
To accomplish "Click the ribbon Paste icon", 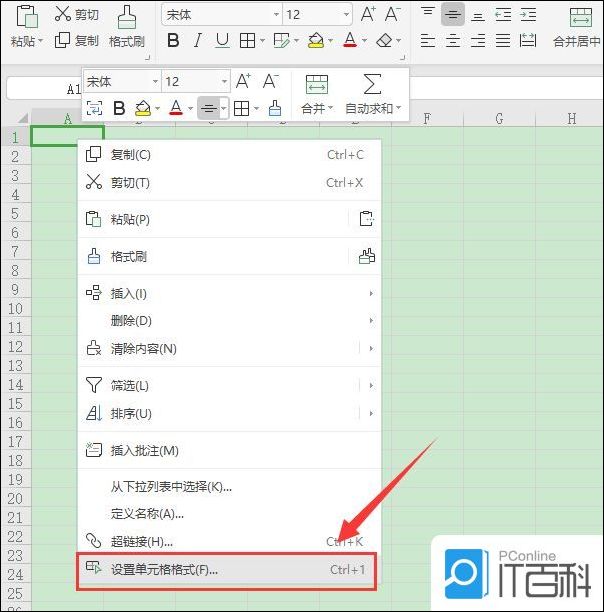I will pyautogui.click(x=27, y=16).
